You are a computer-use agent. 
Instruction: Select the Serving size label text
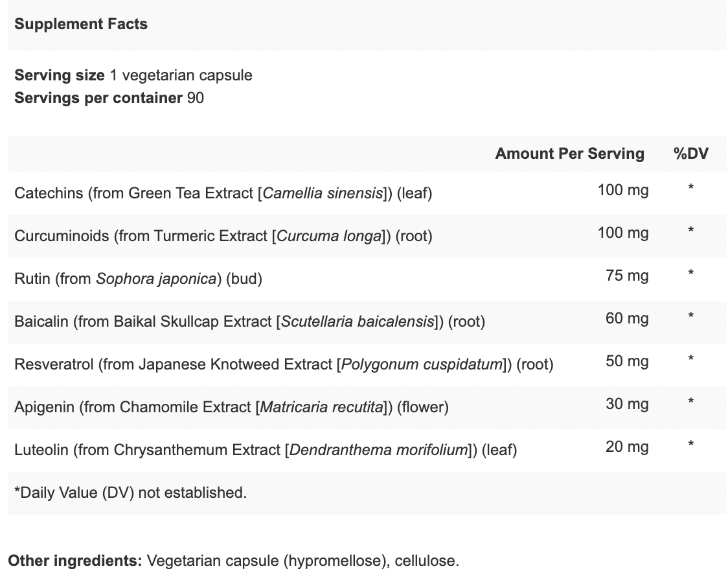(x=60, y=75)
